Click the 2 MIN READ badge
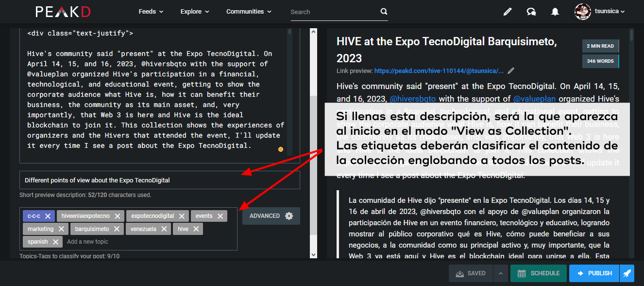644x286 pixels. (600, 46)
